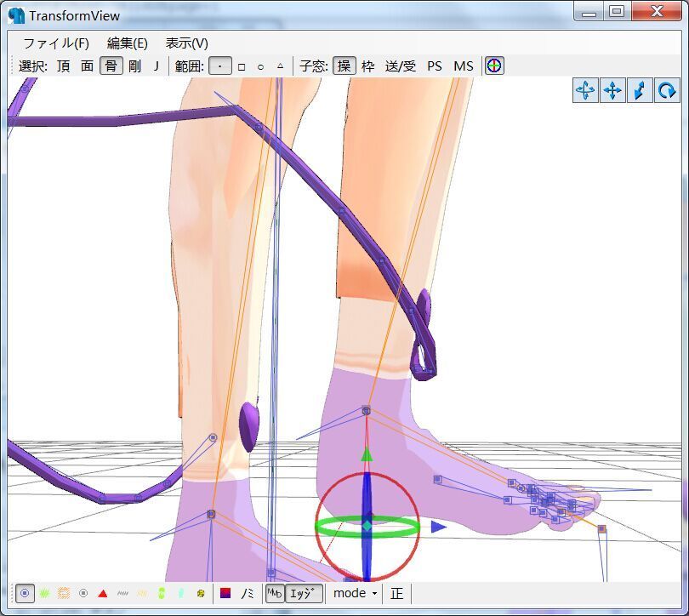689x616 pixels.
Task: Click the 送/受 button
Action: pos(401,66)
